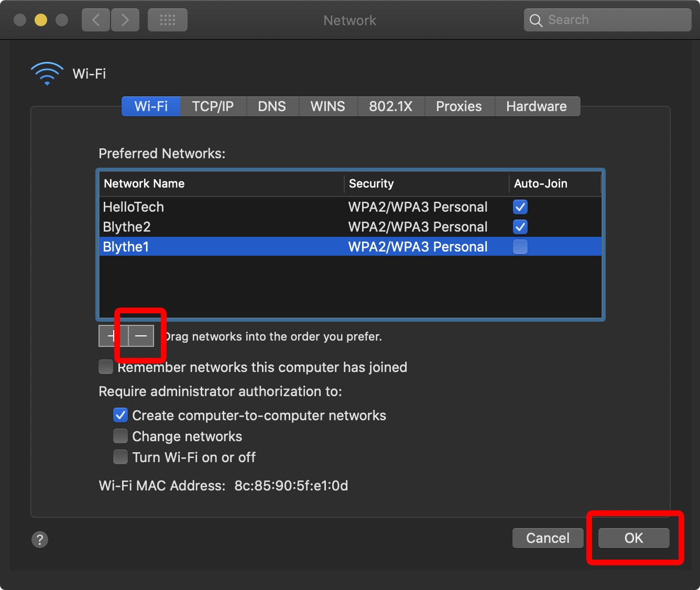Confirm changes with the OK button
Screen dimensions: 700x590
click(633, 538)
